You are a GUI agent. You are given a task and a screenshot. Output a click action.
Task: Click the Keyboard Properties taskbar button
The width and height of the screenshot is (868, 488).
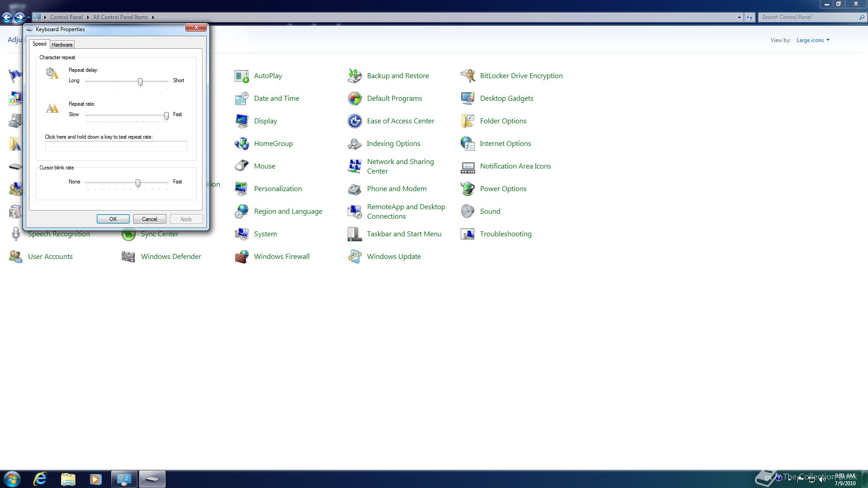pyautogui.click(x=152, y=479)
